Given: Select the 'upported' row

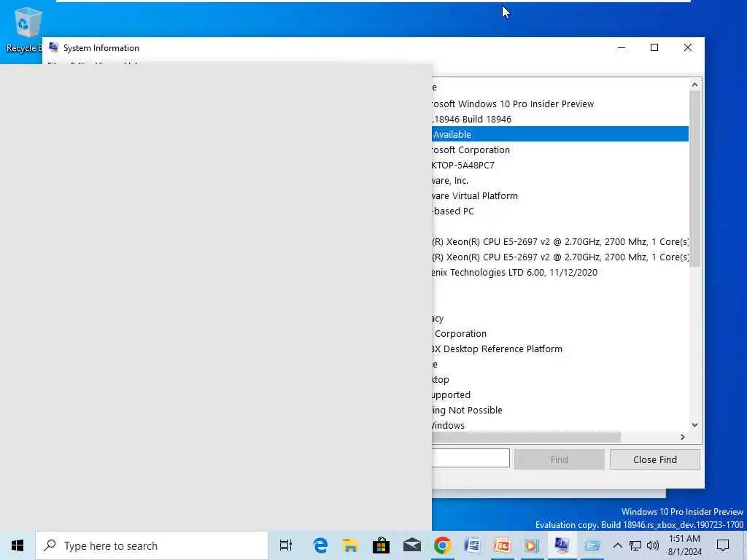Looking at the screenshot, I should (560, 394).
